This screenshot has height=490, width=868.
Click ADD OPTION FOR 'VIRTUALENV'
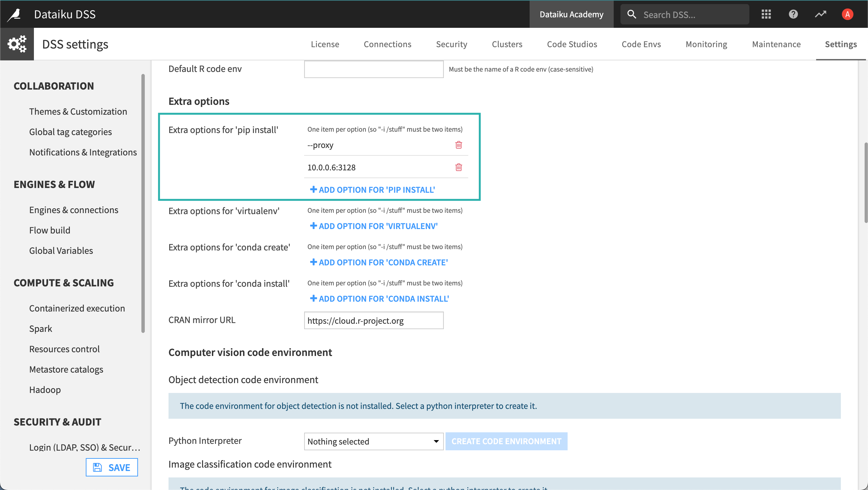[373, 226]
